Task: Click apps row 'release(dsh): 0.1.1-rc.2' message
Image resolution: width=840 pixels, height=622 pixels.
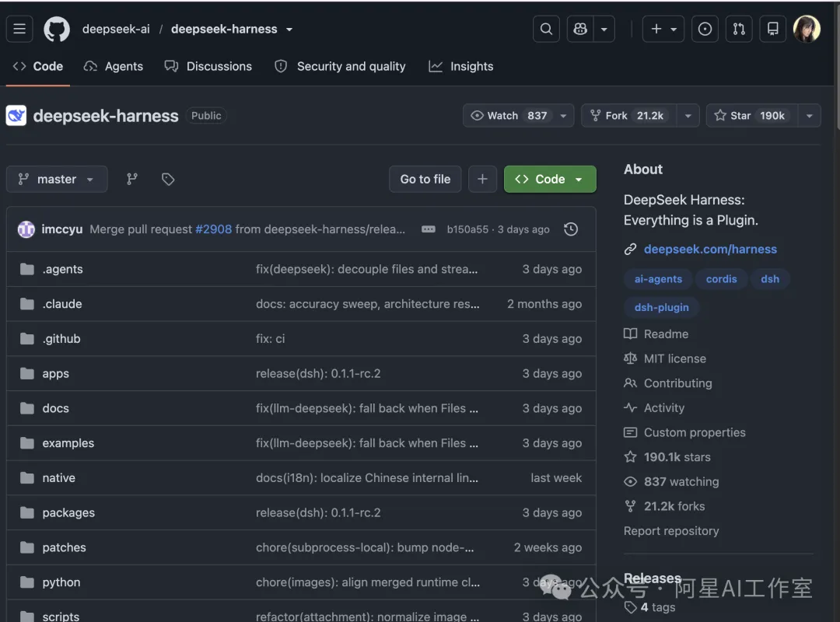Action: tap(318, 373)
